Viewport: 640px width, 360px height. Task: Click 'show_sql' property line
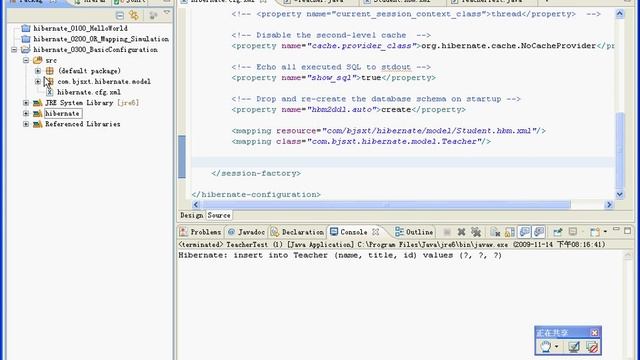[333, 78]
